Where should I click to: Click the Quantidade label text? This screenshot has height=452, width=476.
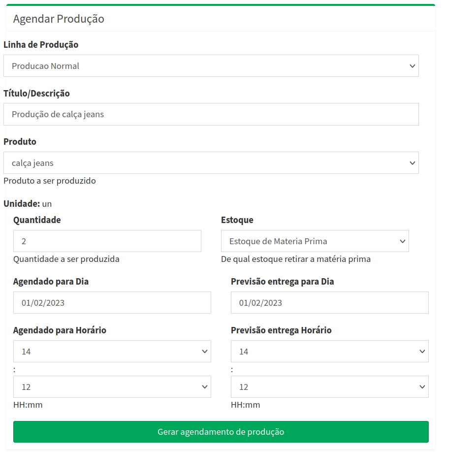tap(37, 220)
